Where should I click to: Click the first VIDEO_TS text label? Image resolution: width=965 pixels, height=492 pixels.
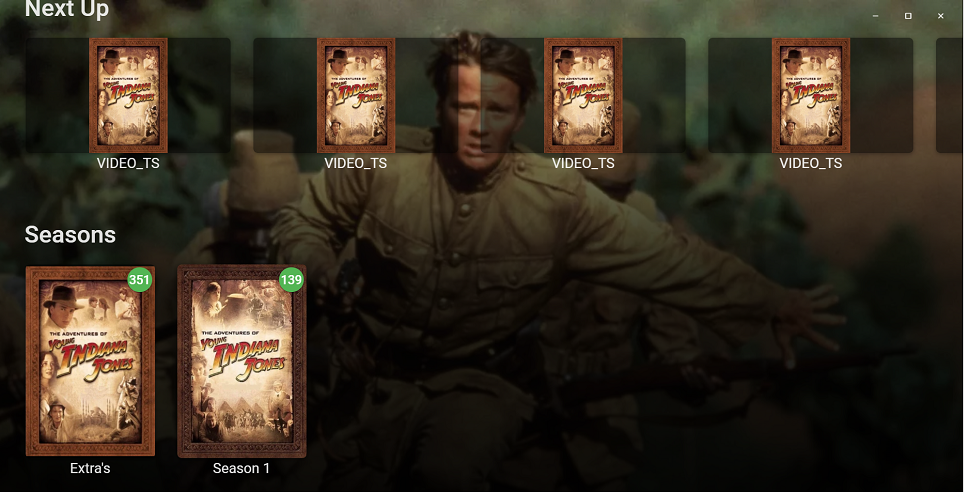128,163
